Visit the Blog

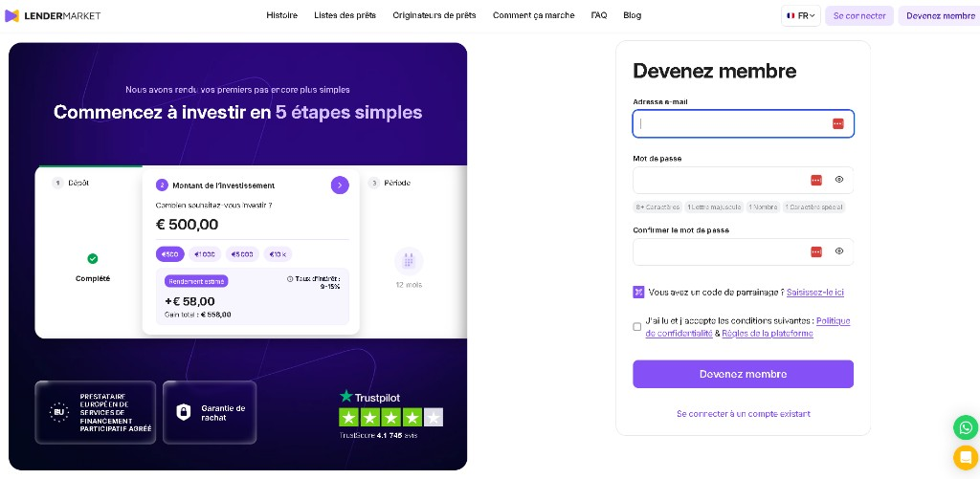tap(632, 15)
